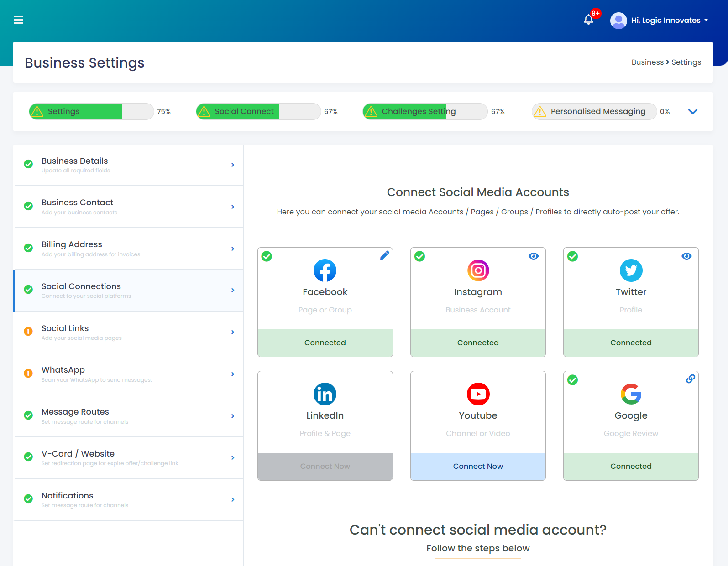Open Notifications section
728x566 pixels.
(128, 500)
